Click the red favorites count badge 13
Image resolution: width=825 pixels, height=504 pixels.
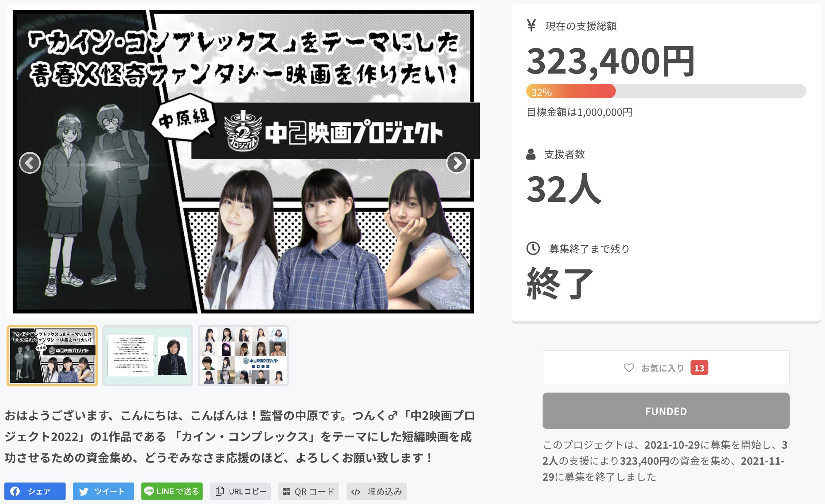coord(699,368)
